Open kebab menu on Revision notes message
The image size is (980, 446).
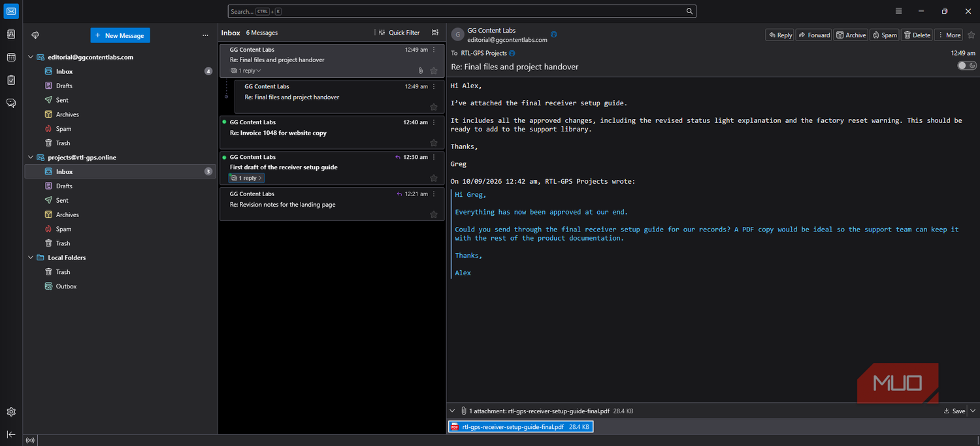point(434,194)
